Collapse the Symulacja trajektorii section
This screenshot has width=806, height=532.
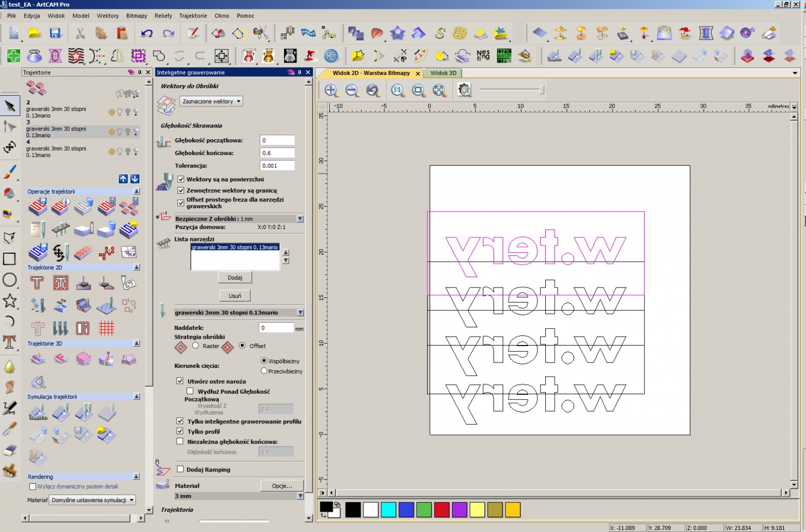136,396
